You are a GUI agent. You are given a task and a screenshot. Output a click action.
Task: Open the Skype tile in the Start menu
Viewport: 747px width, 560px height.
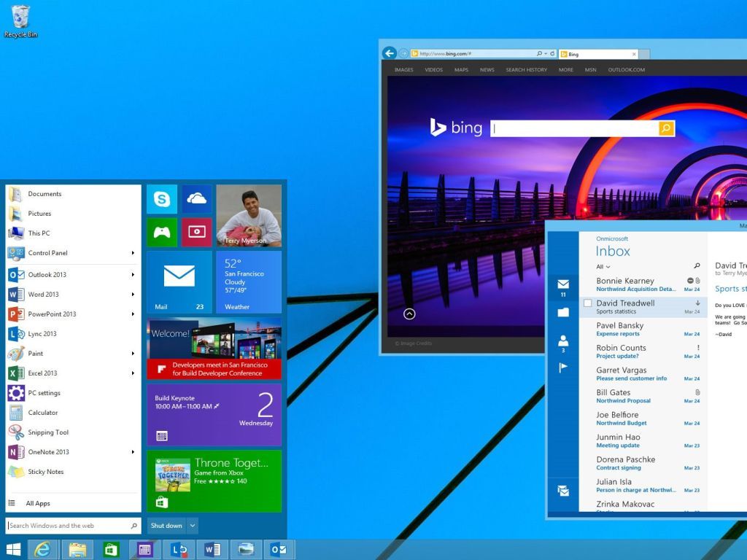coord(161,198)
